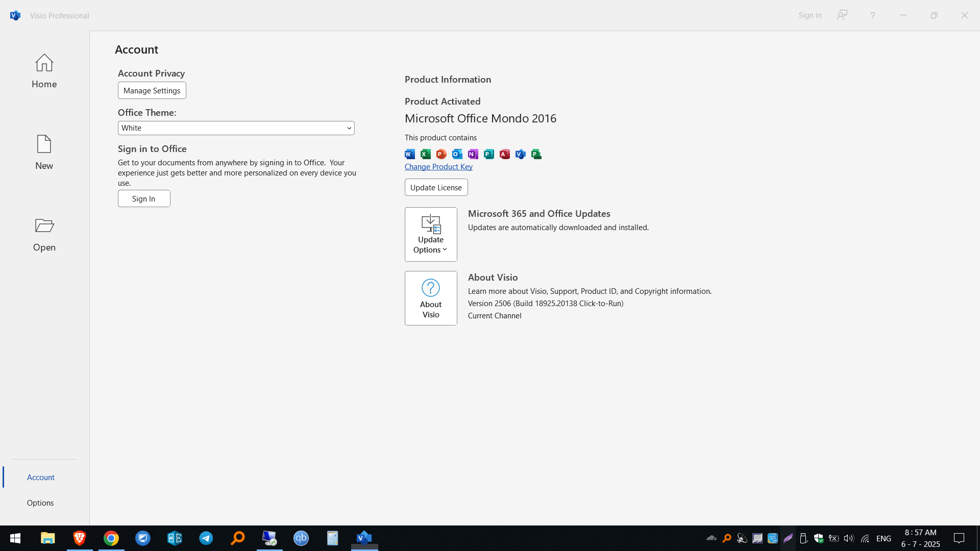
Task: Click the Manage Settings button
Action: pyautogui.click(x=152, y=90)
